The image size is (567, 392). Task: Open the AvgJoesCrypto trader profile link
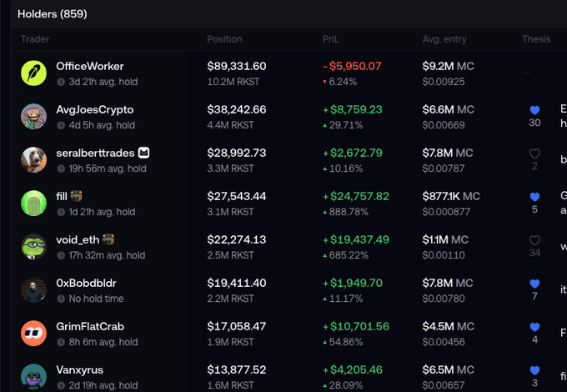click(95, 109)
